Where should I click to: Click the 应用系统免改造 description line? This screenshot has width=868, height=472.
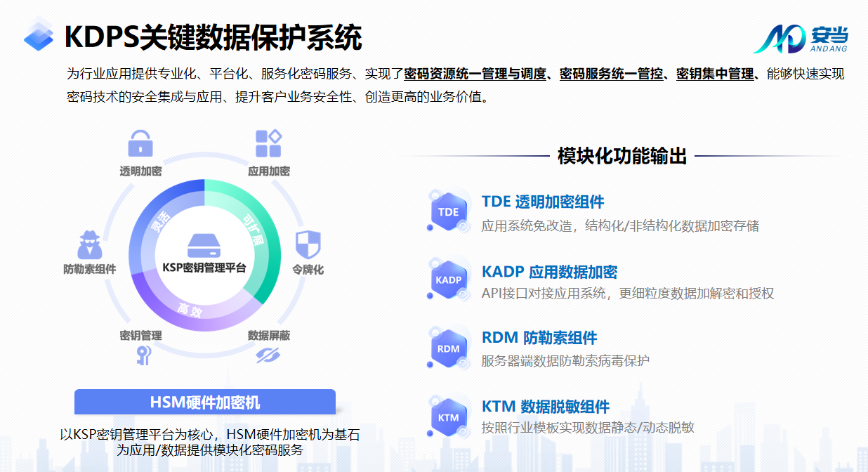[x=620, y=226]
